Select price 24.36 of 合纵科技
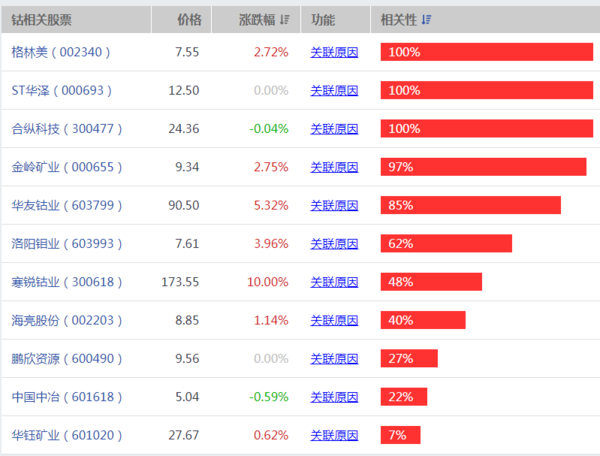The width and height of the screenshot is (600, 456). [184, 129]
